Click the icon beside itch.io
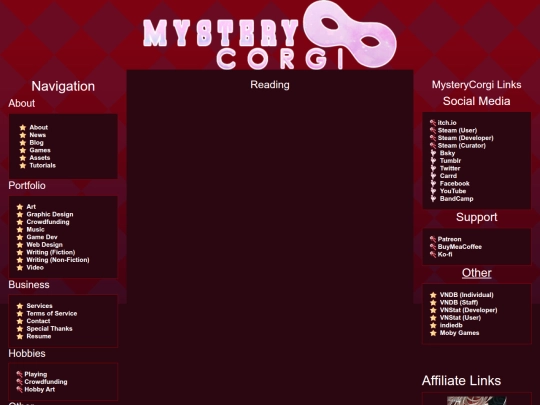The width and height of the screenshot is (540, 405). (433, 123)
